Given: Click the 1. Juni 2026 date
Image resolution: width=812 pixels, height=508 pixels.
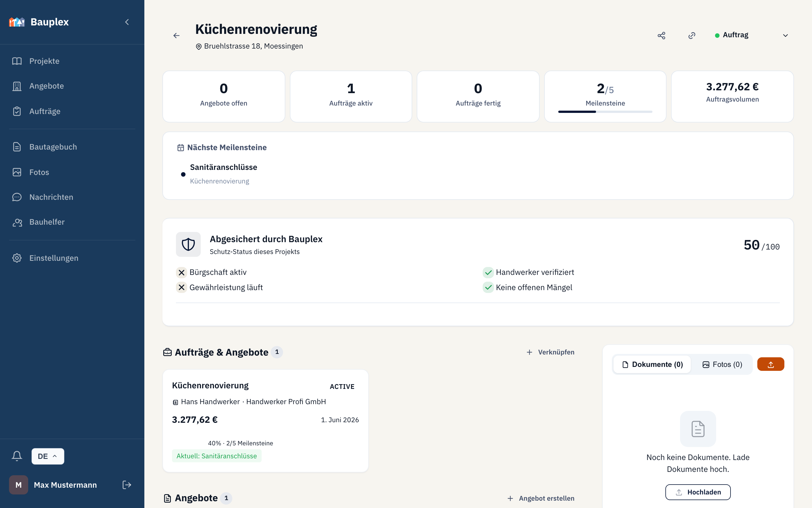Looking at the screenshot, I should pyautogui.click(x=340, y=420).
